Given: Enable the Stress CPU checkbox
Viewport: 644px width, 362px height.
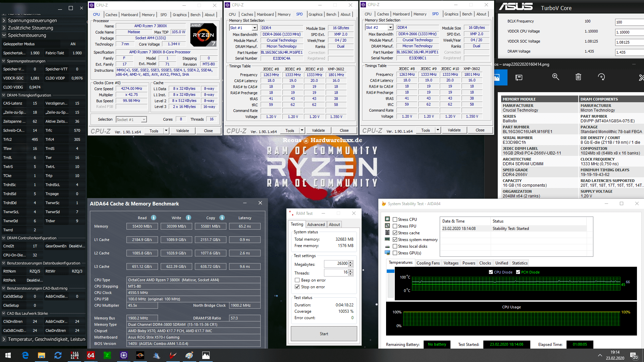Looking at the screenshot, I should click(395, 220).
